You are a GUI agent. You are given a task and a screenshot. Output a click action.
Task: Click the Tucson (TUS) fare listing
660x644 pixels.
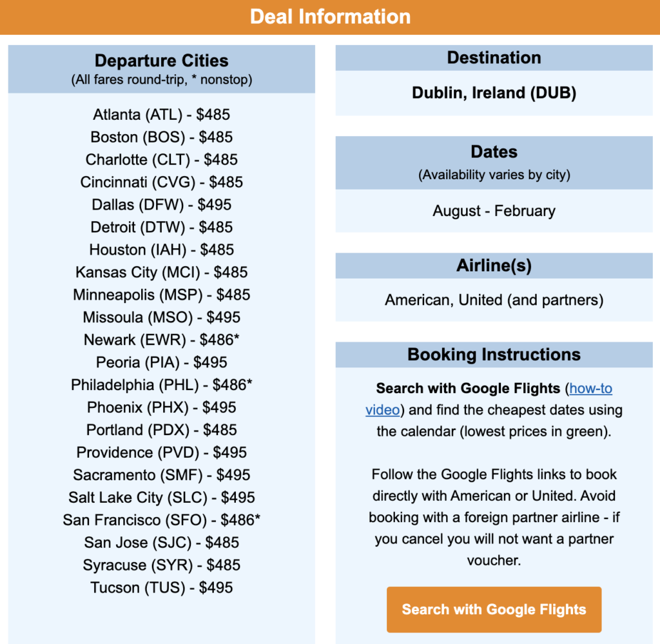point(160,588)
